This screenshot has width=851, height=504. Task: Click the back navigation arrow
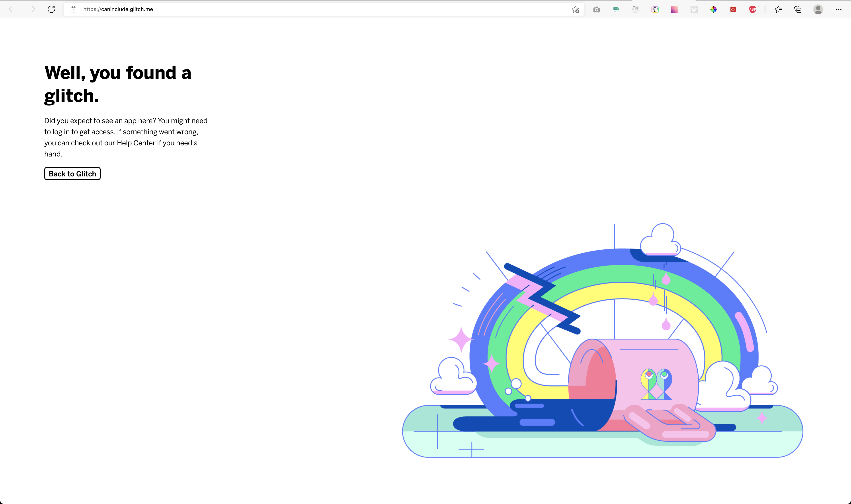click(13, 9)
